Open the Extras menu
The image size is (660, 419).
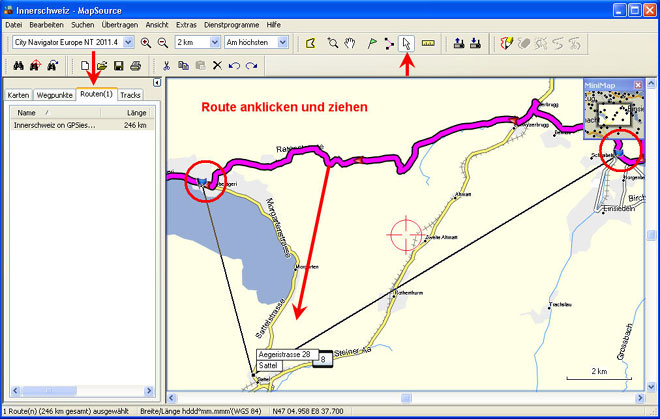point(186,25)
